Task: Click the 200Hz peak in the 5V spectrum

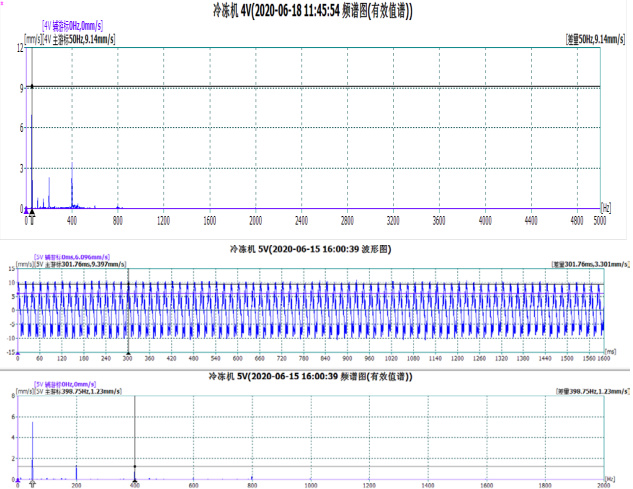Action: (x=78, y=466)
